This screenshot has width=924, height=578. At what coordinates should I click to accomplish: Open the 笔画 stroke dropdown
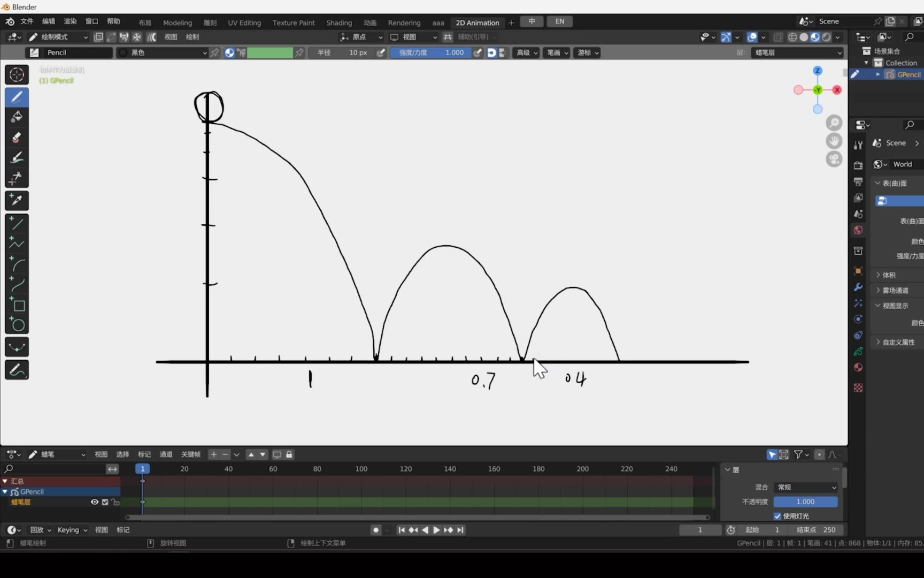(557, 52)
